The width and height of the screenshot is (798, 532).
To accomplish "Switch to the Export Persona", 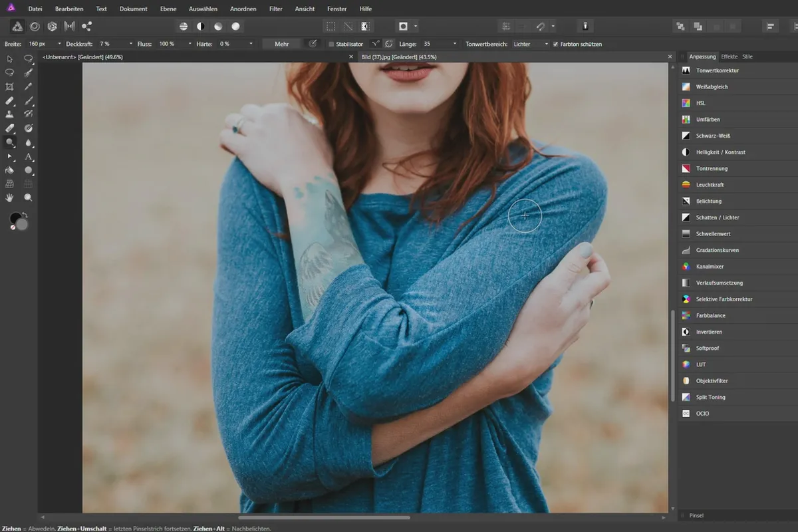I will click(x=86, y=27).
